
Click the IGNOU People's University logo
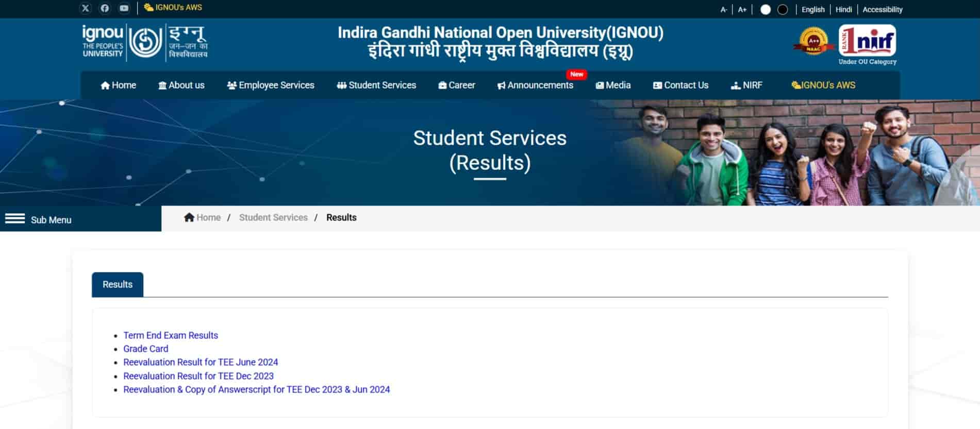(145, 42)
